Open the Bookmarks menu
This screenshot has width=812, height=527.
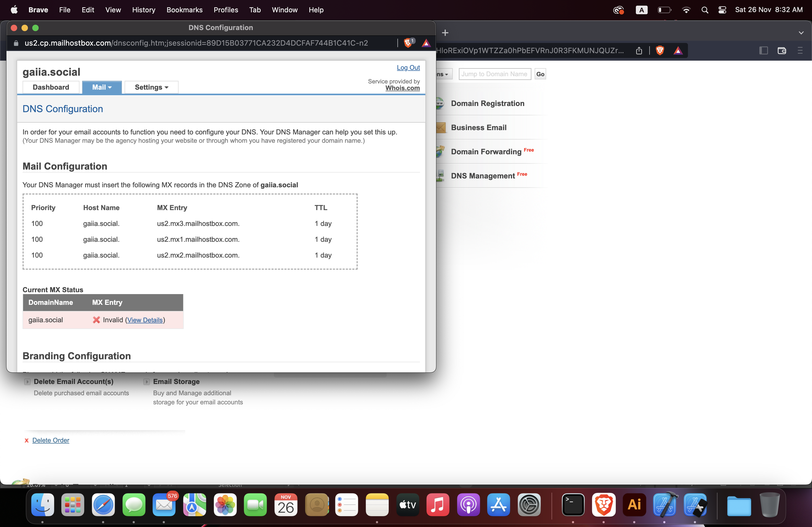[184, 10]
